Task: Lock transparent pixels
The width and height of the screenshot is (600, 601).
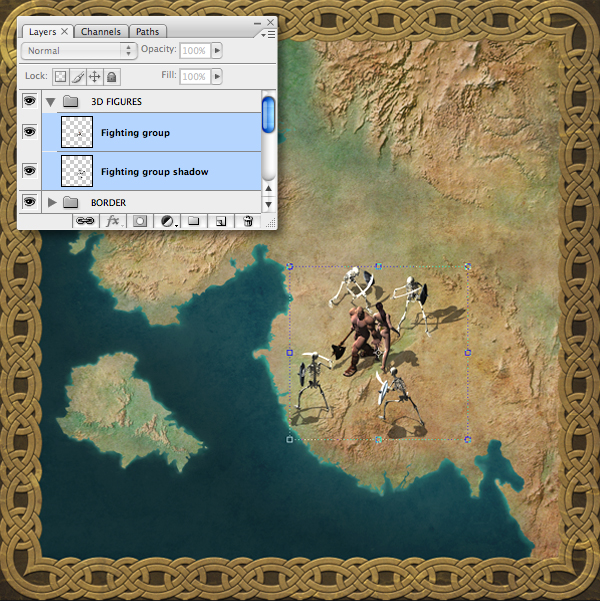Action: pos(60,77)
